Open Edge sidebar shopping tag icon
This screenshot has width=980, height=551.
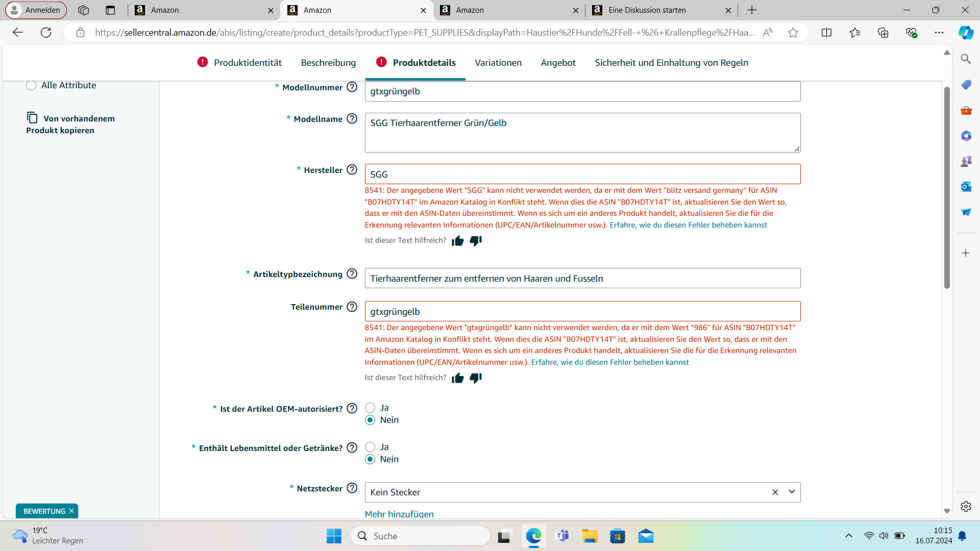(966, 85)
